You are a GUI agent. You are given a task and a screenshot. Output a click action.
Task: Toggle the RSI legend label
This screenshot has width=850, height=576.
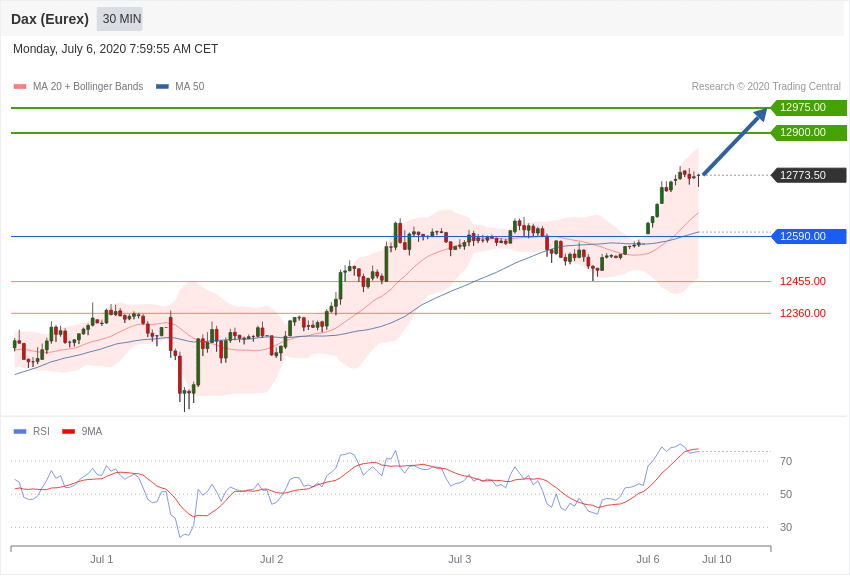point(41,431)
